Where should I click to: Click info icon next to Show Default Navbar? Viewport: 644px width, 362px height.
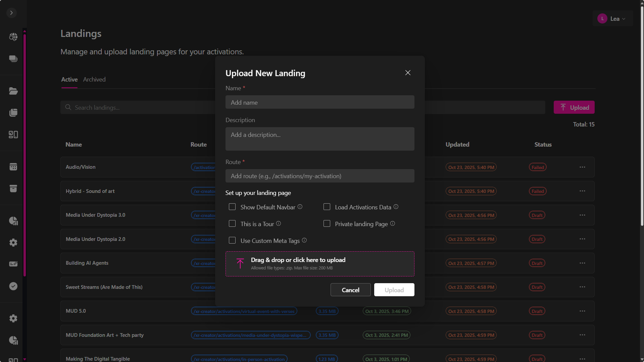(300, 207)
